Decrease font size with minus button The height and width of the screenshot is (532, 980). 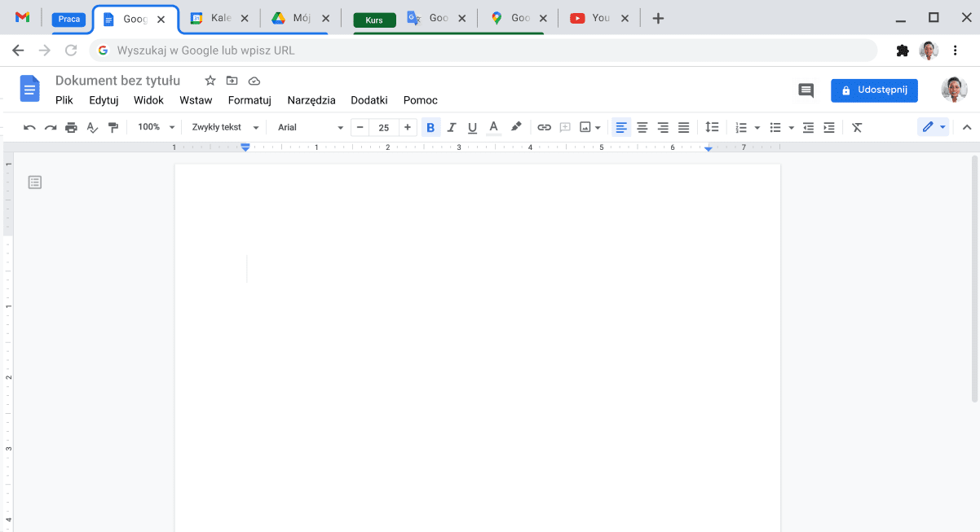(360, 127)
